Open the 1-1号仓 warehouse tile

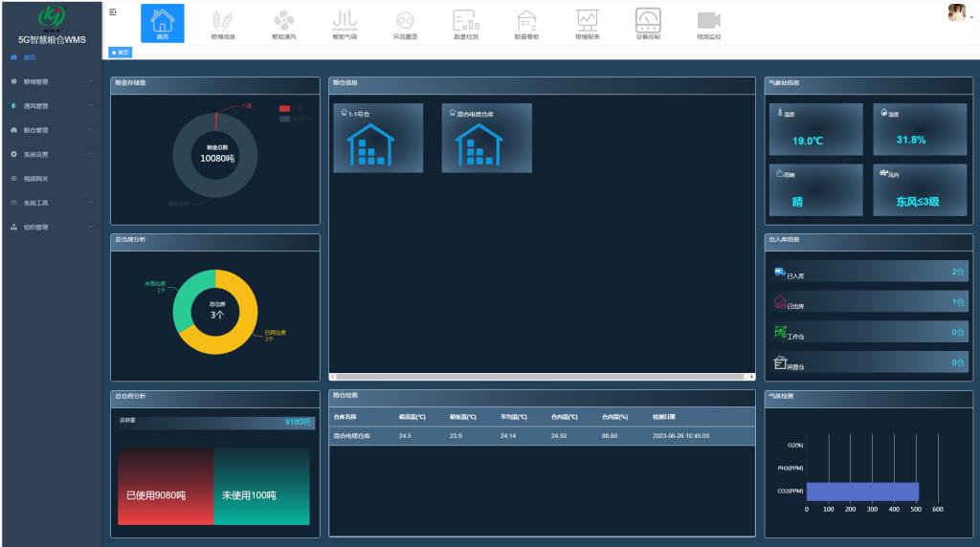(378, 139)
